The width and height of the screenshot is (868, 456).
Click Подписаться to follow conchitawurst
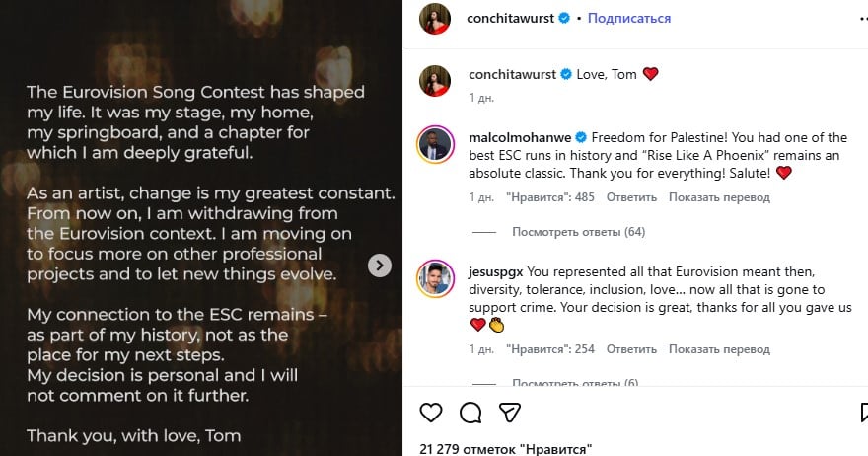point(629,18)
